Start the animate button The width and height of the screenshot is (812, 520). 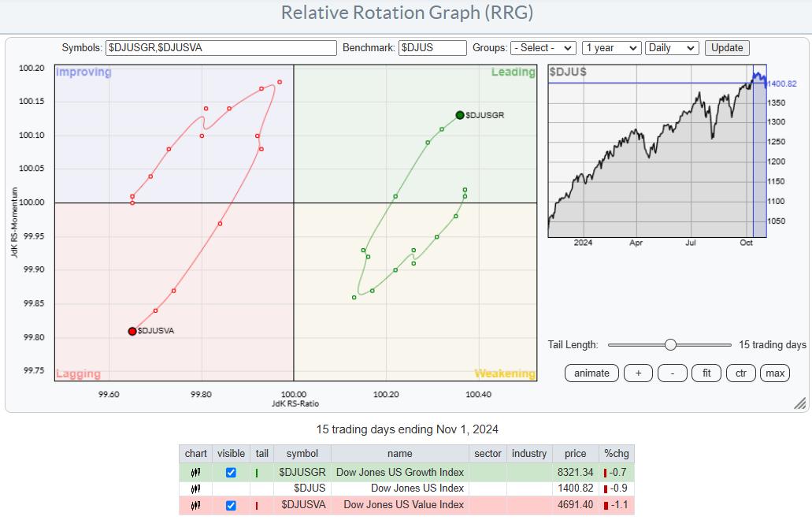point(591,373)
